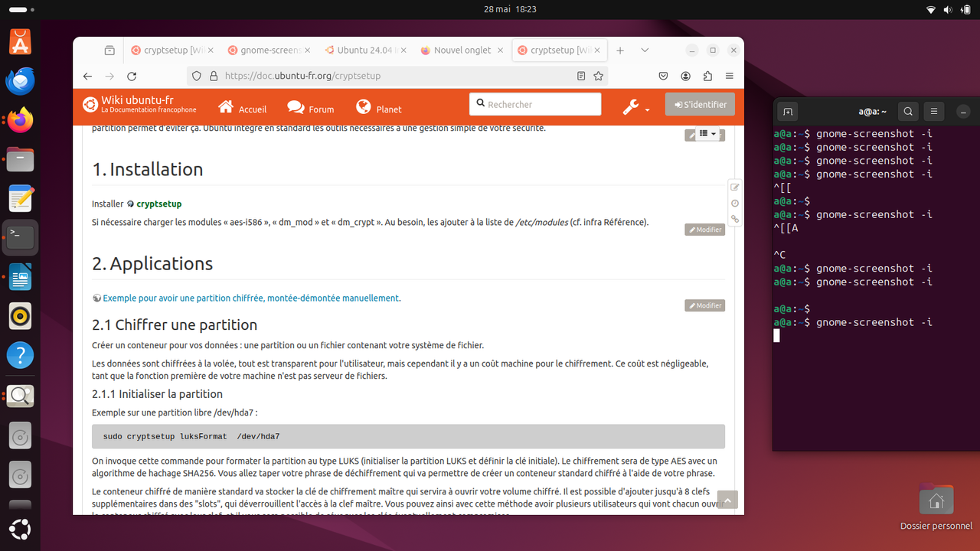The width and height of the screenshot is (980, 551).
Task: Reload the cryptsetup page
Action: pyautogui.click(x=132, y=77)
